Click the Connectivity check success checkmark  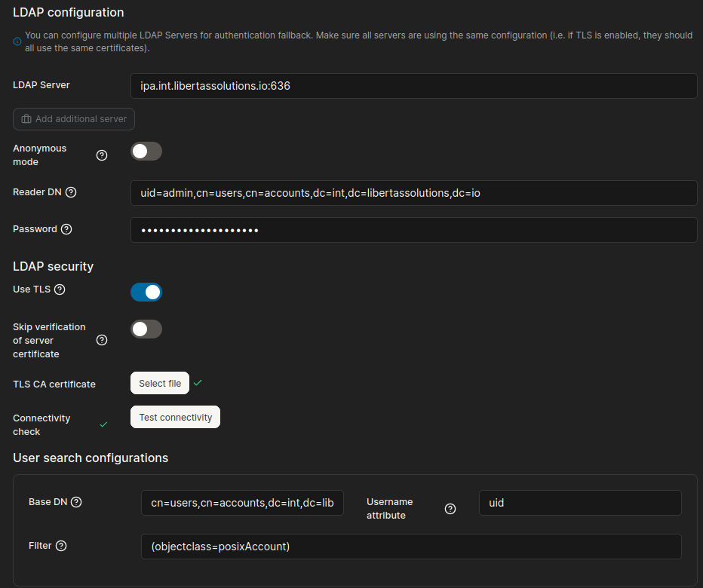click(103, 424)
